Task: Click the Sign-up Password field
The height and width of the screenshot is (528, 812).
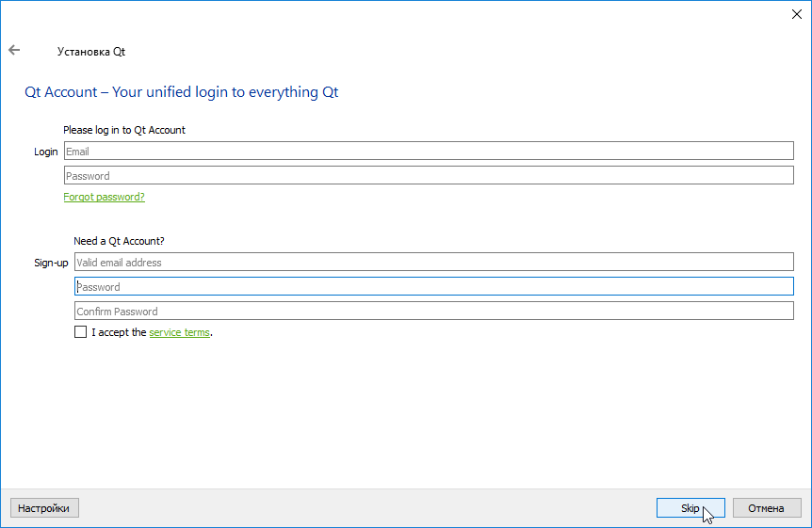Action: (433, 287)
